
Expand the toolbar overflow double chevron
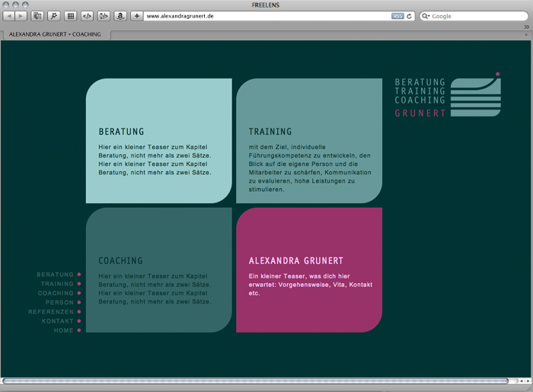tap(526, 27)
